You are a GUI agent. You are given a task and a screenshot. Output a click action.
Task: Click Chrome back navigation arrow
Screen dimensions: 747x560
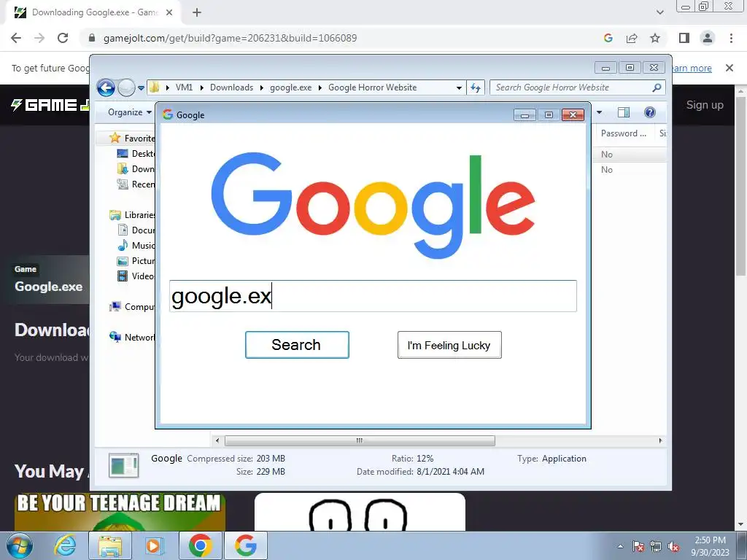16,38
